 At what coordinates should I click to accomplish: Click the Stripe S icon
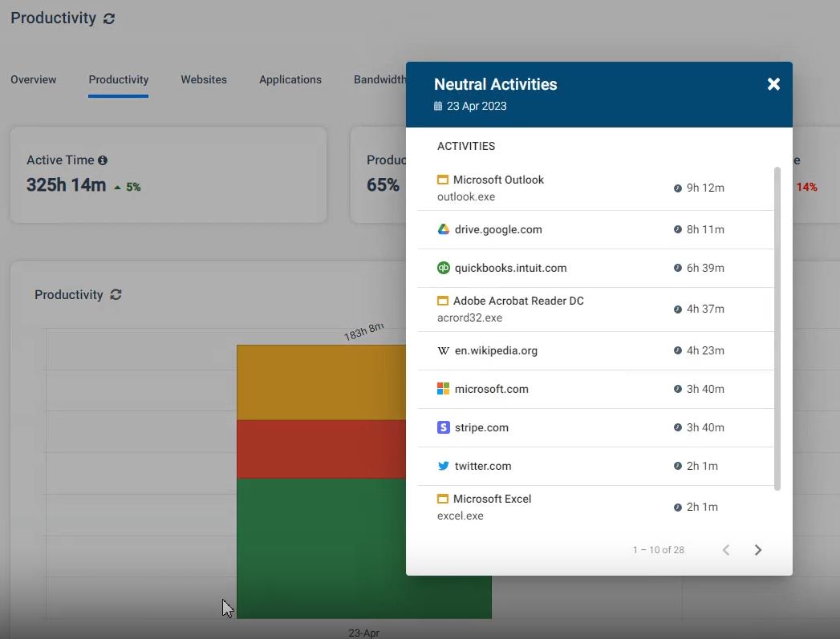(x=443, y=427)
